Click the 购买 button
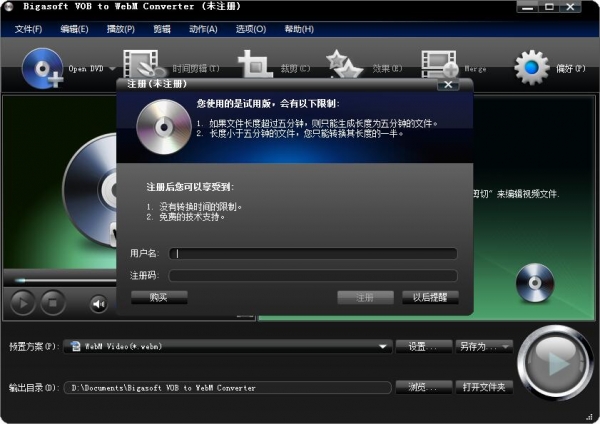The width and height of the screenshot is (600, 424). point(159,297)
